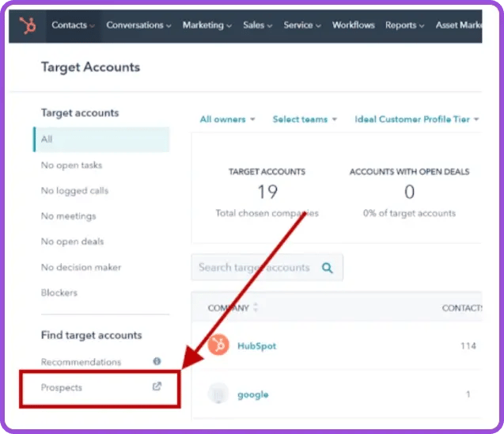Click the external link icon beside Prospects
The image size is (504, 434).
pos(157,386)
